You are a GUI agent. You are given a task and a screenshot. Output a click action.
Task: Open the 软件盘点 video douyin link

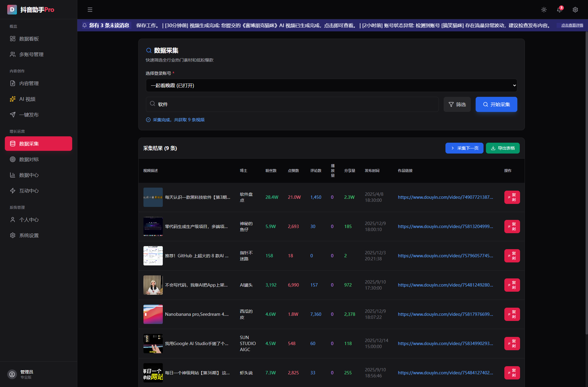click(445, 197)
